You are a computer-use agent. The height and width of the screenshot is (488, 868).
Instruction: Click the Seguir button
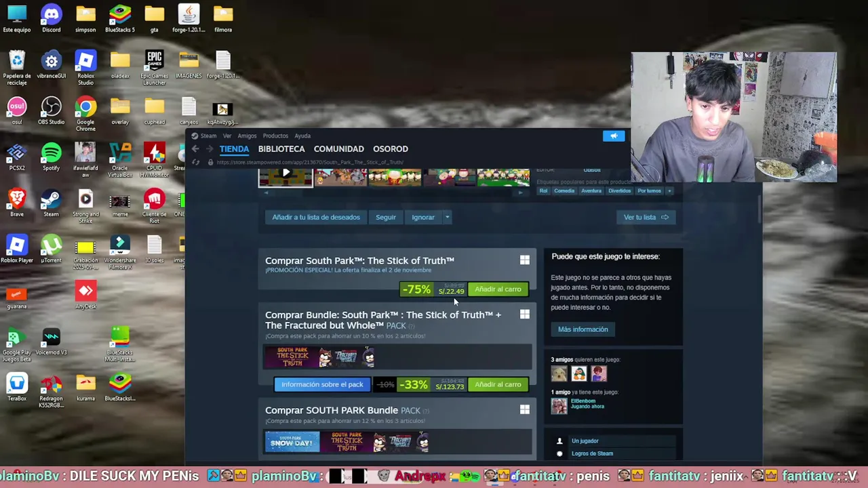(386, 217)
